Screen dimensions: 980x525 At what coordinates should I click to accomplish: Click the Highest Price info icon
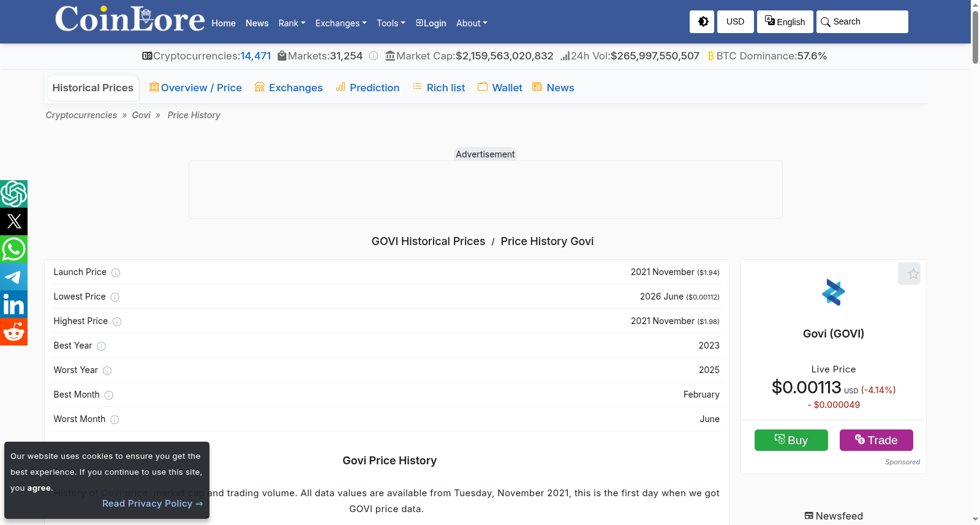pos(117,322)
